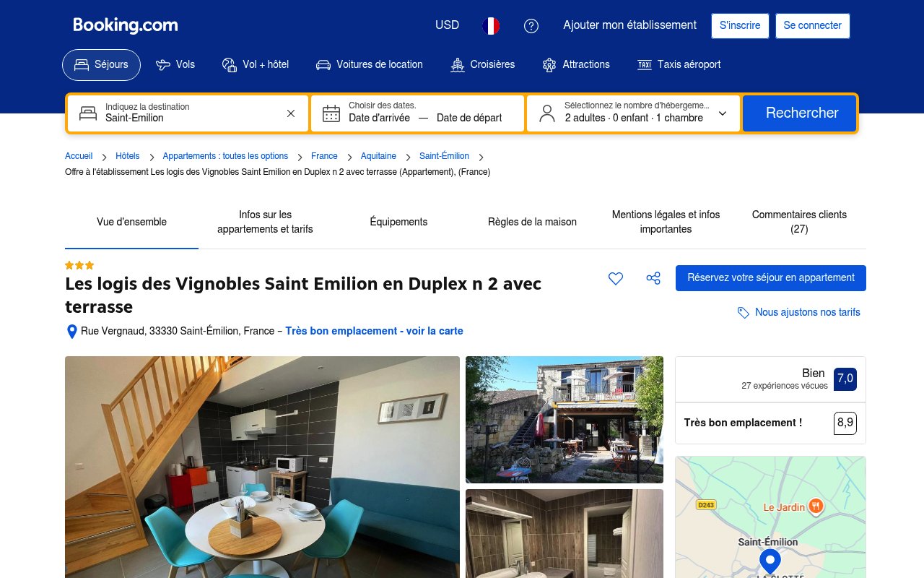Click the bed icon in destination field
This screenshot has height=578, width=924.
pyautogui.click(x=88, y=113)
